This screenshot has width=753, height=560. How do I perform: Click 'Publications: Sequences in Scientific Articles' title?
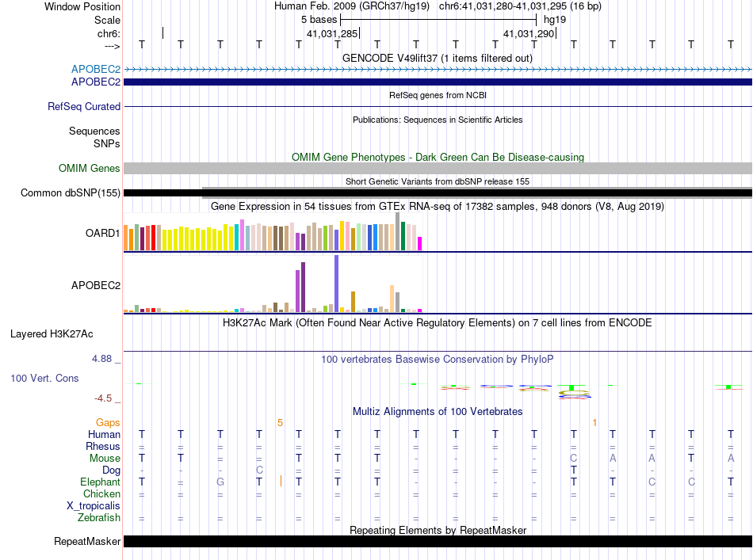(x=438, y=120)
